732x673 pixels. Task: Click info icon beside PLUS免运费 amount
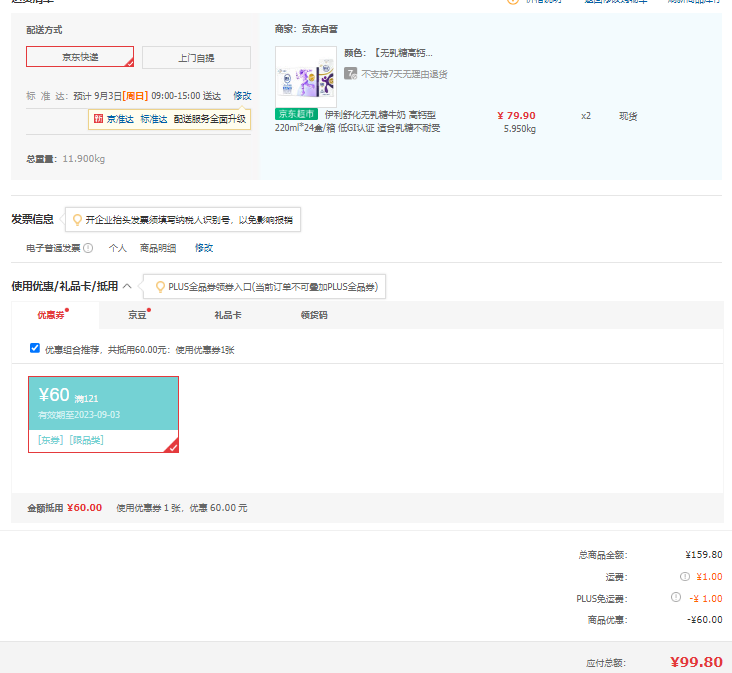click(x=676, y=597)
